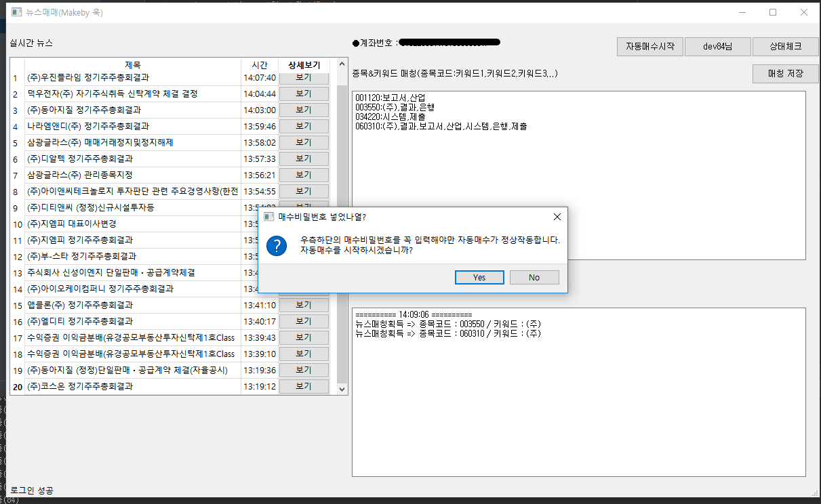View details of 덕우전자 자기주식취득 news

(x=304, y=93)
